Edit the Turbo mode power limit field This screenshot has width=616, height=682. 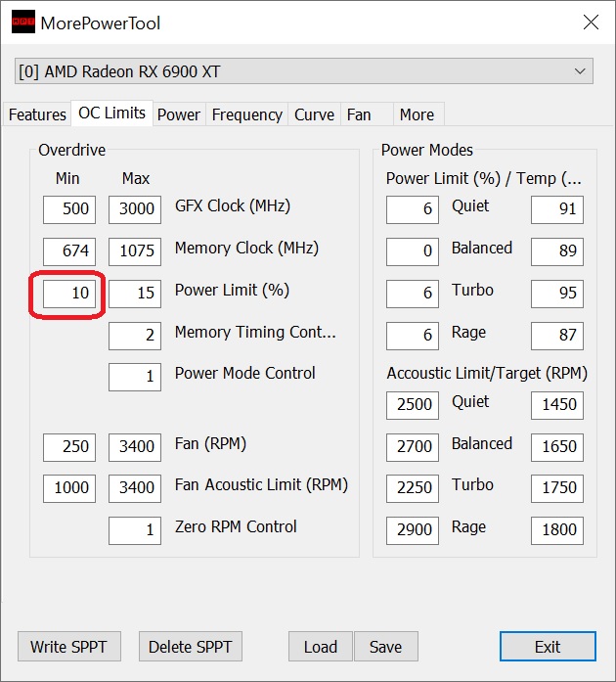tap(413, 294)
